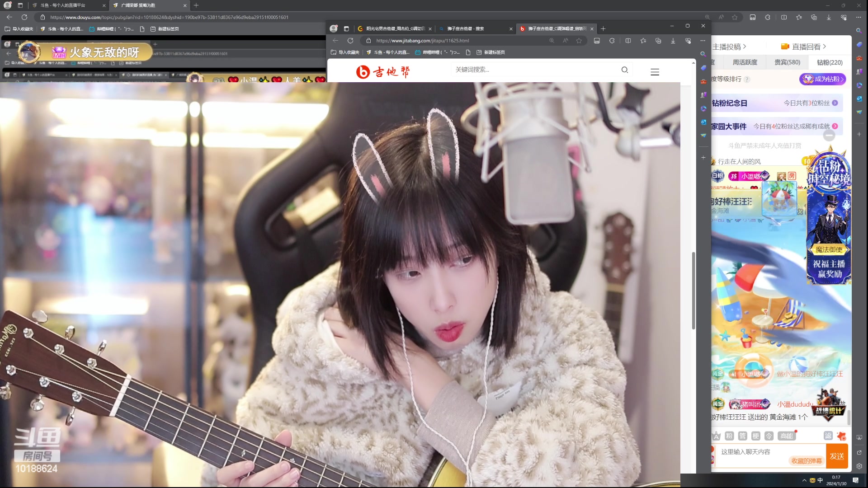Open 哔哩哔哩 bookmark in jitabang window
Image resolution: width=868 pixels, height=488 pixels.
click(437, 52)
